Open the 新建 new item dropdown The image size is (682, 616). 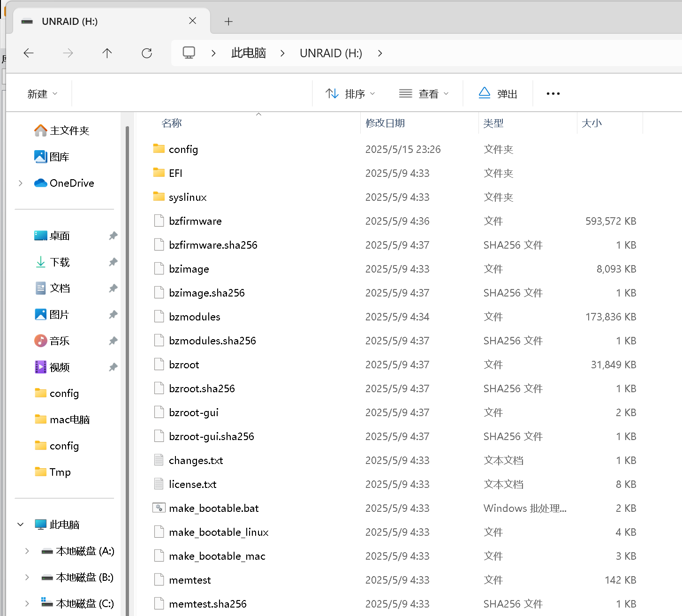pyautogui.click(x=42, y=94)
